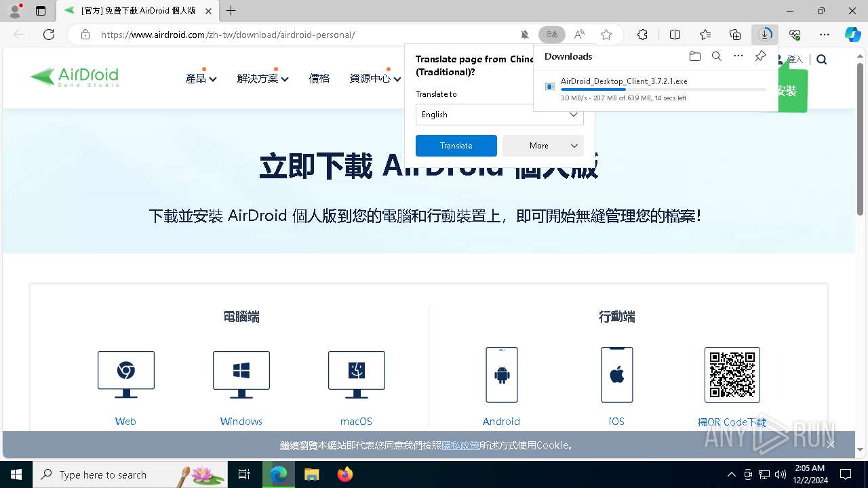Screen dimensions: 868x488
Task: Open the Android text link
Action: tap(502, 422)
